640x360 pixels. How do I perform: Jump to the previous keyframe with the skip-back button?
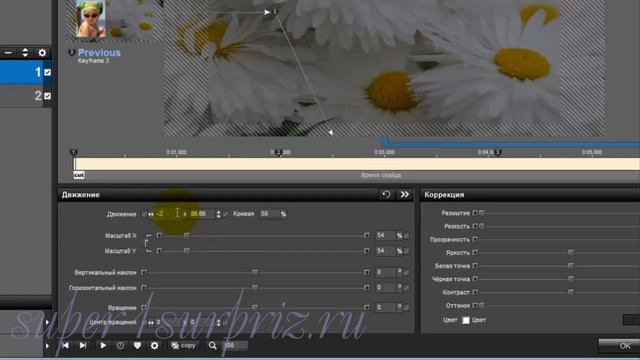coord(65,345)
